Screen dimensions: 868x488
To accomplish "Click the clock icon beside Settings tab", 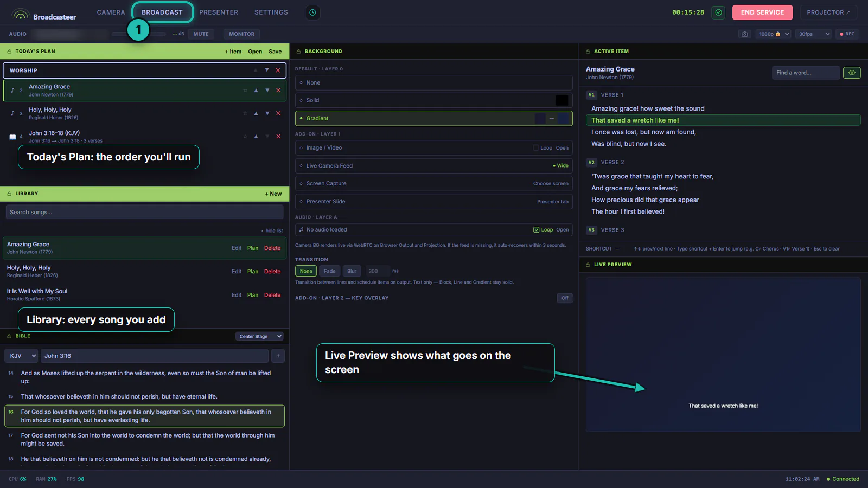I will [x=313, y=12].
